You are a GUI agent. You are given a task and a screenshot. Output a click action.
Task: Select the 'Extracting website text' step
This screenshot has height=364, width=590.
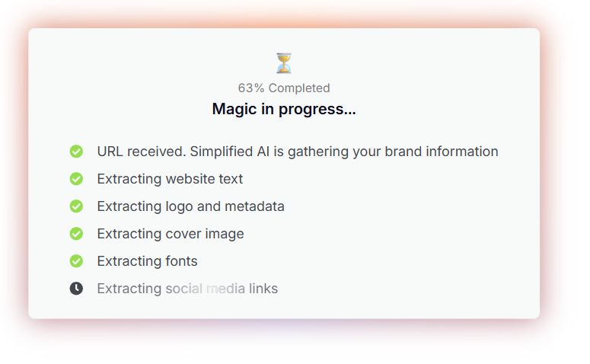click(x=170, y=179)
